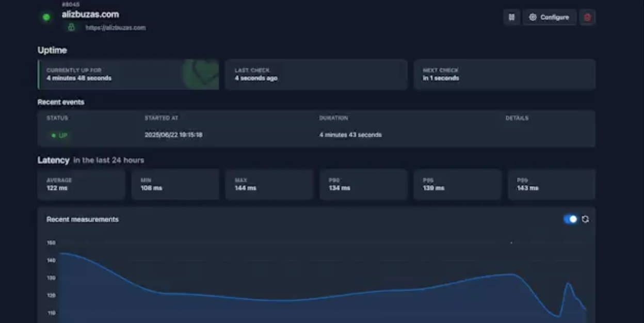Click the Latency section heading

tap(53, 160)
